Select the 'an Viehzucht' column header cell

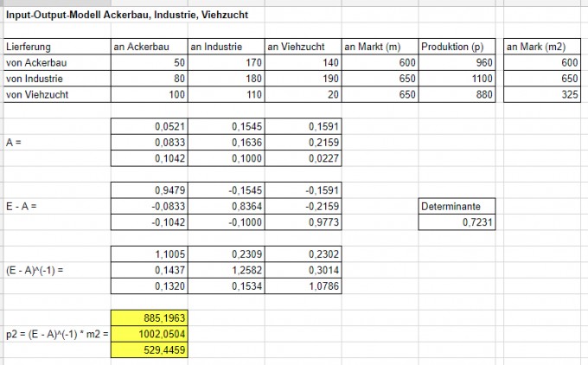(303, 47)
